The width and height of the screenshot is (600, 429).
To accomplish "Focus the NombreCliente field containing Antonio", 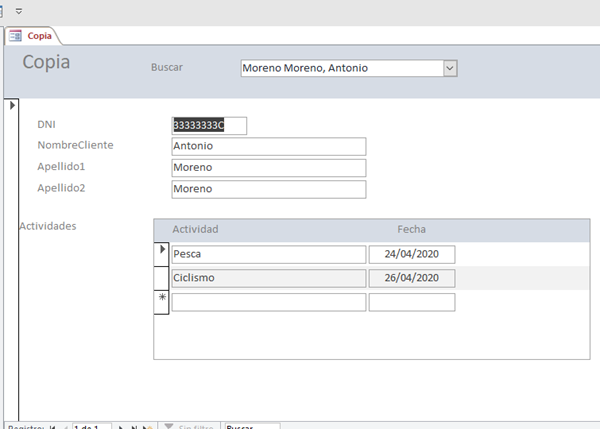I will pyautogui.click(x=268, y=146).
